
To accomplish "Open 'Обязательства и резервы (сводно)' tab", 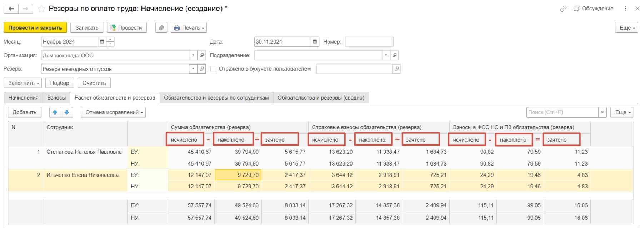I will [321, 98].
